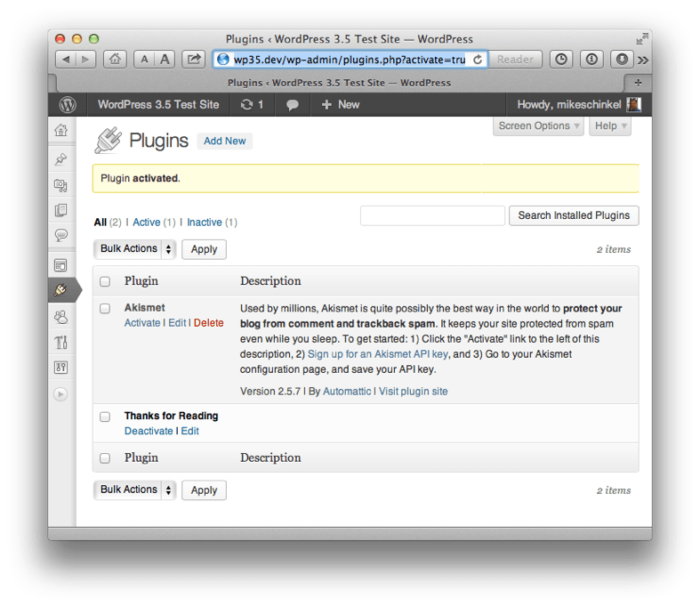Expand the collapsed admin menu arrow
700x607 pixels.
click(x=60, y=394)
